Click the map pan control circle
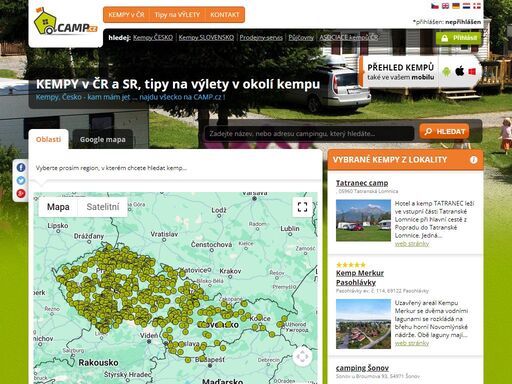 pos(303,356)
